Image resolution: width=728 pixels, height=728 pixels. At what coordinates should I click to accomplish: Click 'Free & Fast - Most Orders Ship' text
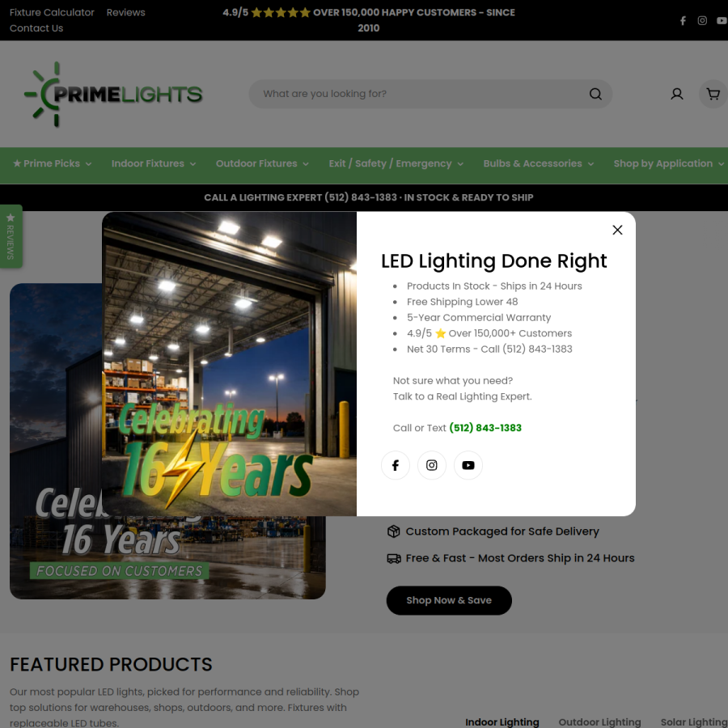click(x=520, y=558)
